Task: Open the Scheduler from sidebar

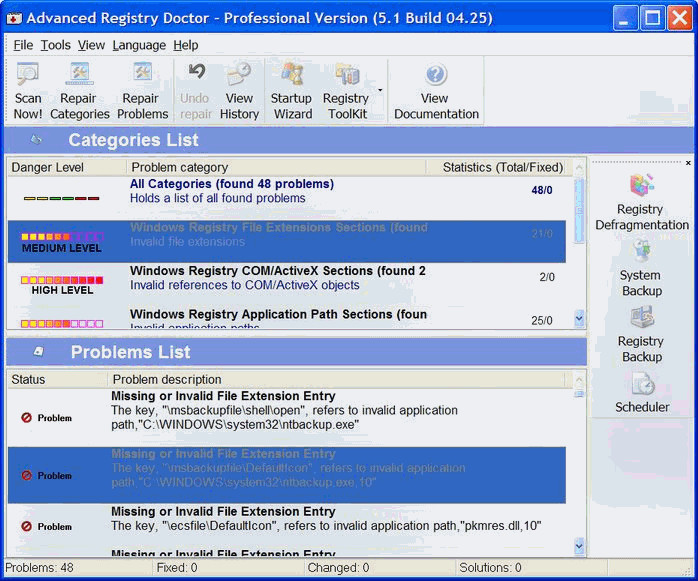Action: point(641,393)
